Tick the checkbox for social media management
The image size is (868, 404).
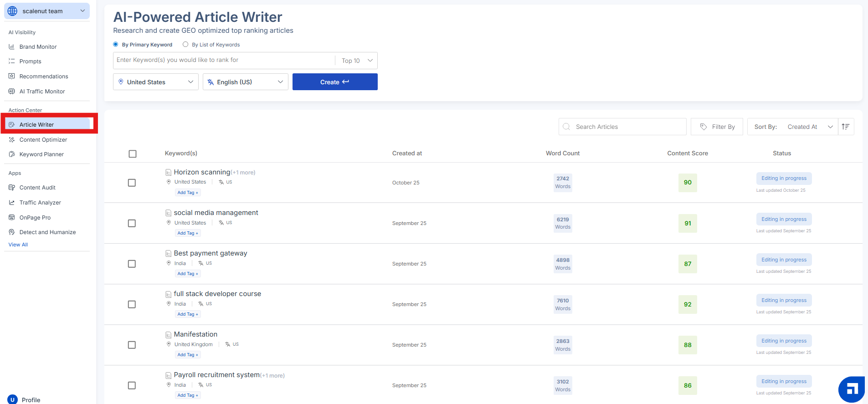click(x=132, y=223)
